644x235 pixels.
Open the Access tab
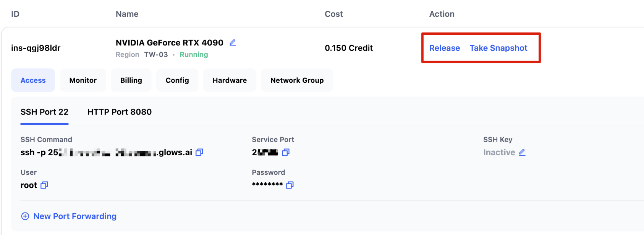click(33, 80)
